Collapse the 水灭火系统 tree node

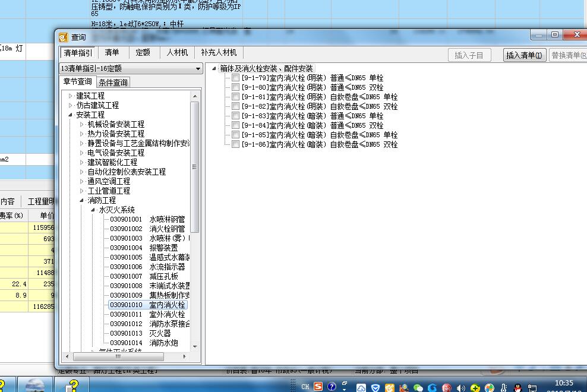pyautogui.click(x=93, y=210)
